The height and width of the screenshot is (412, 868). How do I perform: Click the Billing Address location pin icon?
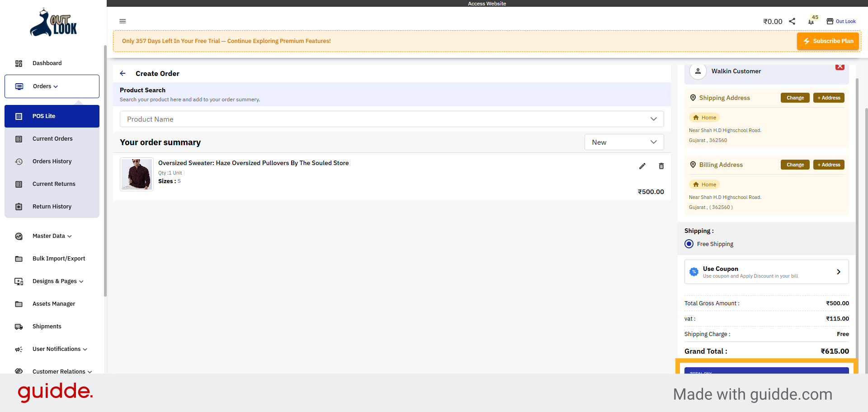[x=693, y=165]
